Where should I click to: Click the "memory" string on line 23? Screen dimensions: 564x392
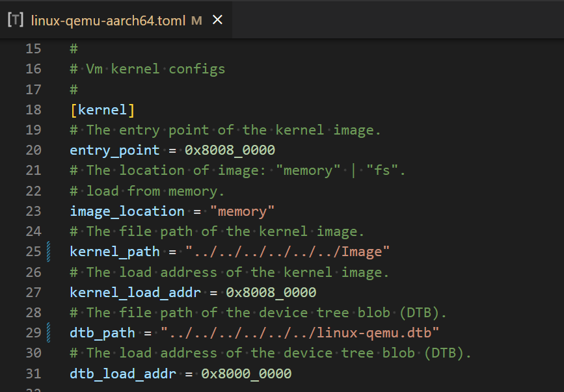point(242,212)
